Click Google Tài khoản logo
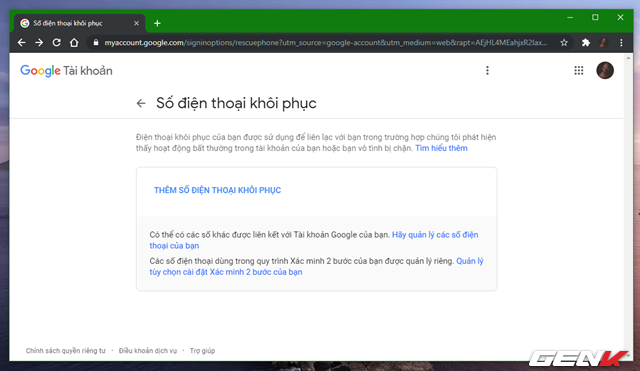Viewport: 640px width, 371px height. 66,71
